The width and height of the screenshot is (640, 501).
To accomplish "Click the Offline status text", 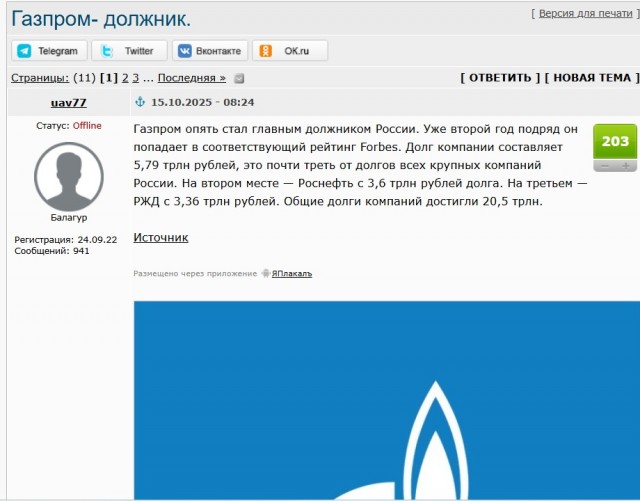I will coord(87,126).
